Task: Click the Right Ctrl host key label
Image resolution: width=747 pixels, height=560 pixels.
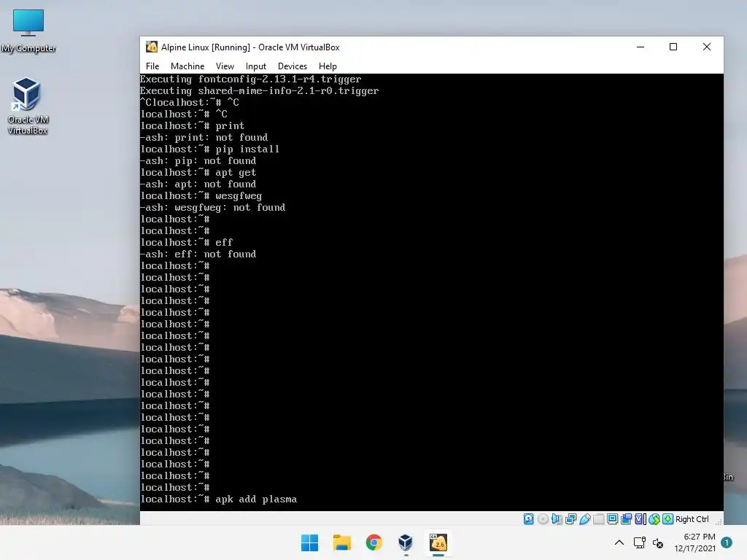Action: [x=692, y=519]
